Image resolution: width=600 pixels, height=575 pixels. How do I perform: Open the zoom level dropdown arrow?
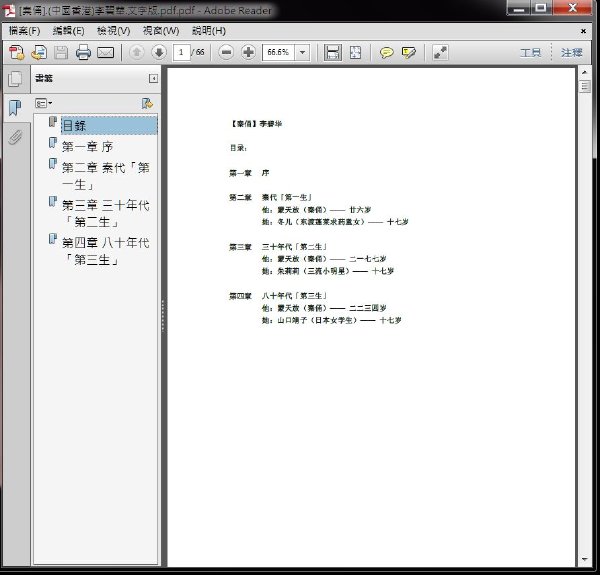pos(302,52)
